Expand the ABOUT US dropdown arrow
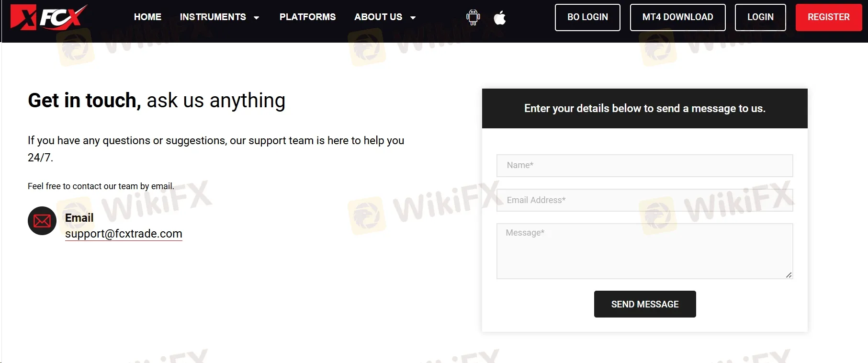Screen dimensions: 868x363 point(413,18)
